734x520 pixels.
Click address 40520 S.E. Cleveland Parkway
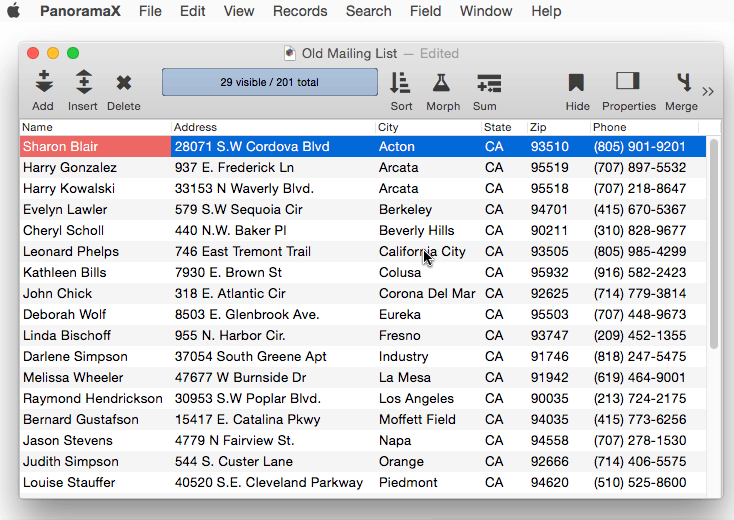click(x=269, y=483)
